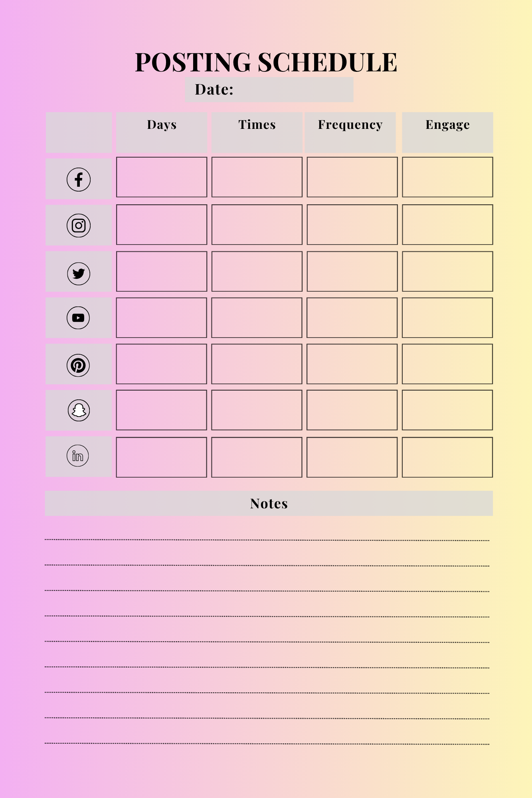Click the Days cell in Pinterest row

162,364
